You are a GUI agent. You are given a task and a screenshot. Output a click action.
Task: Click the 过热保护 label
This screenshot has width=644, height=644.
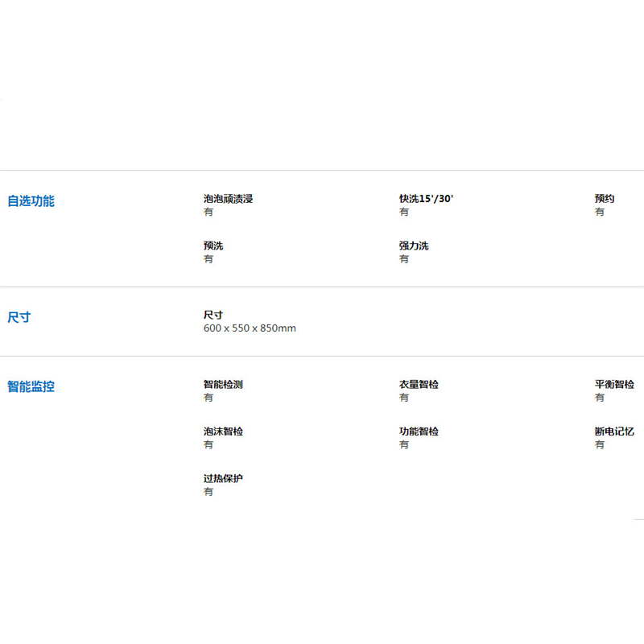[223, 478]
